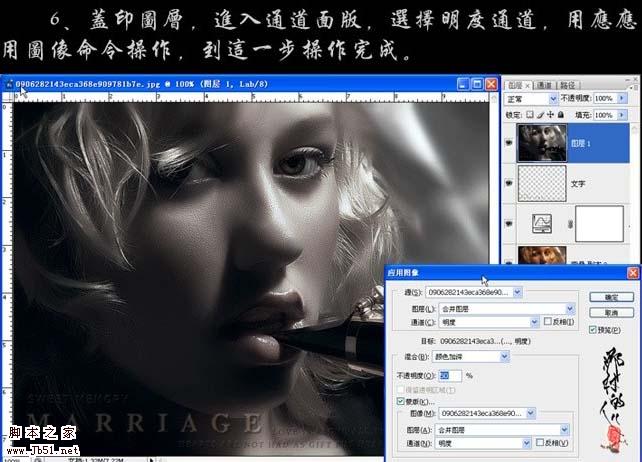Image resolution: width=642 pixels, height=462 pixels.
Task: Open the 源(S) source dropdown
Action: tap(517, 292)
